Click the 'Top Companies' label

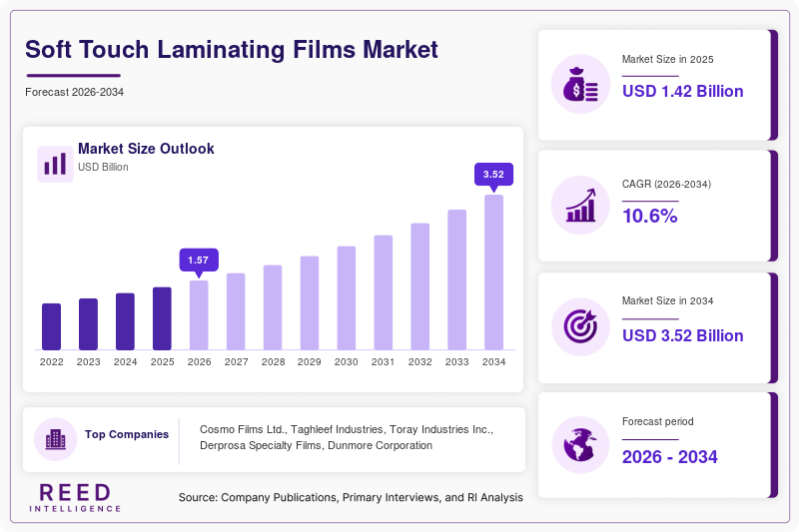(x=127, y=434)
